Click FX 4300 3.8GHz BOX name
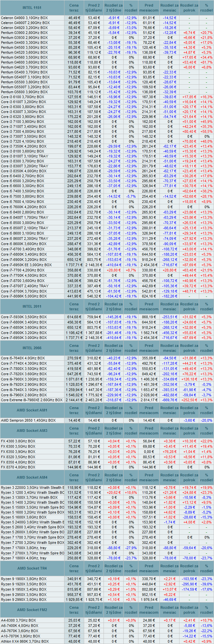 18,441
